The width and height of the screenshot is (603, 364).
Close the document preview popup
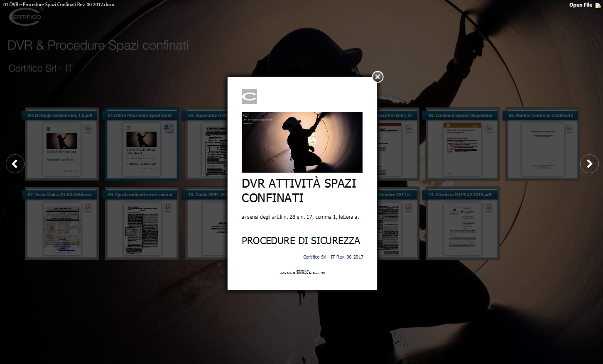377,77
